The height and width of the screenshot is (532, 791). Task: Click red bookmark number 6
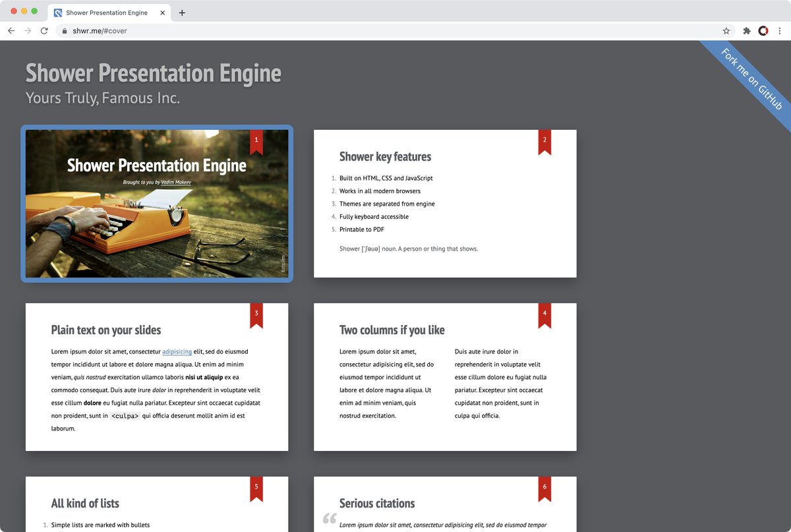544,488
